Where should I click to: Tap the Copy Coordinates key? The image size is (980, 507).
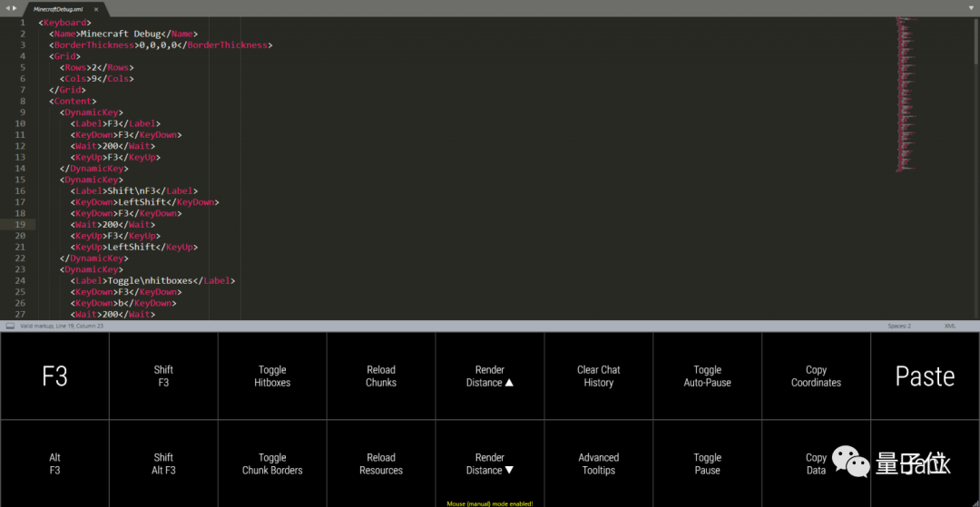point(816,375)
